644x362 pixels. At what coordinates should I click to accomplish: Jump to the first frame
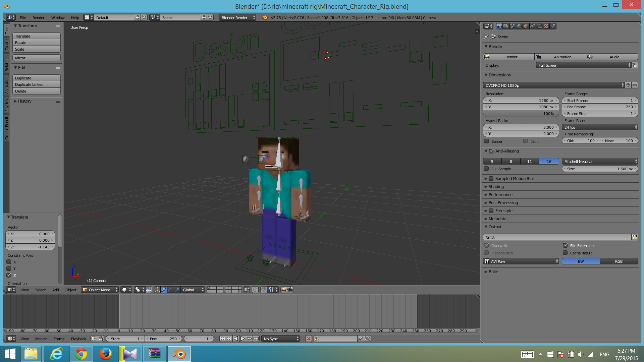click(x=222, y=339)
